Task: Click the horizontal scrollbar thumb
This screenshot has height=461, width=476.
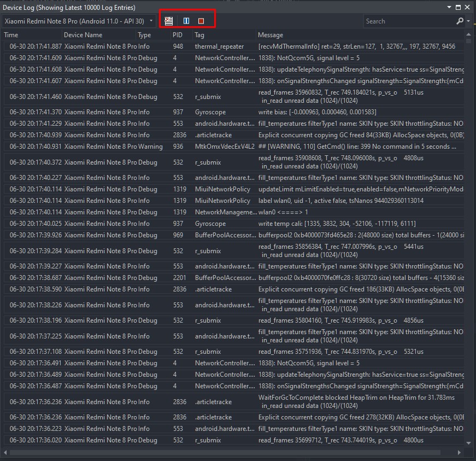Action: coord(225,452)
